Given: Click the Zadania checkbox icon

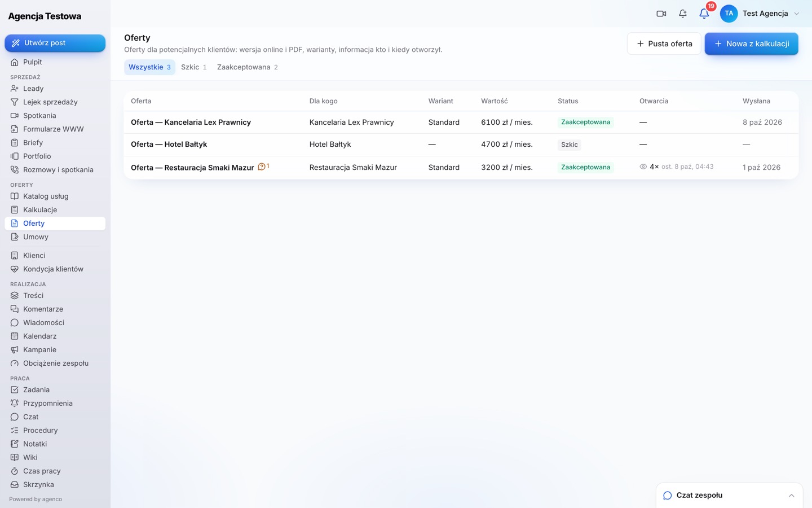Looking at the screenshot, I should (15, 390).
